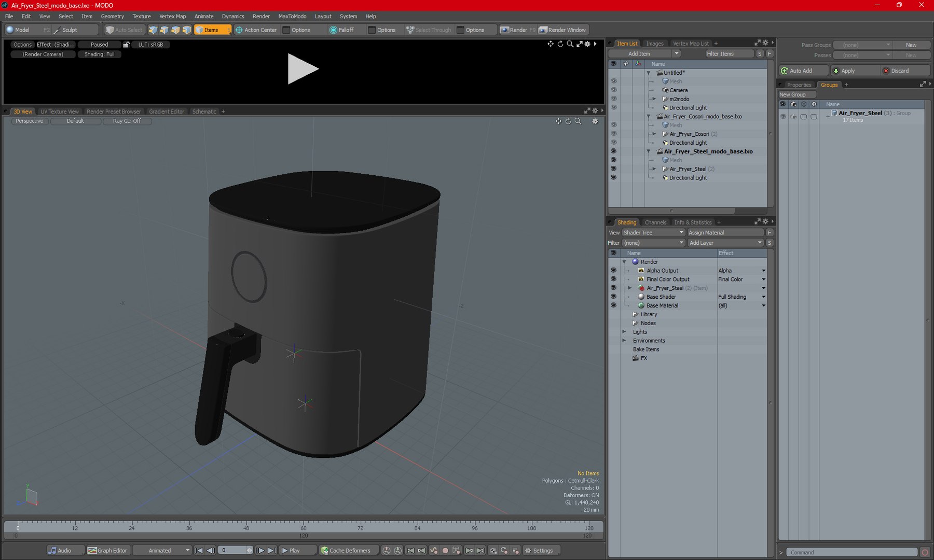Open Render Window from toolbar
This screenshot has height=560, width=934.
point(562,30)
